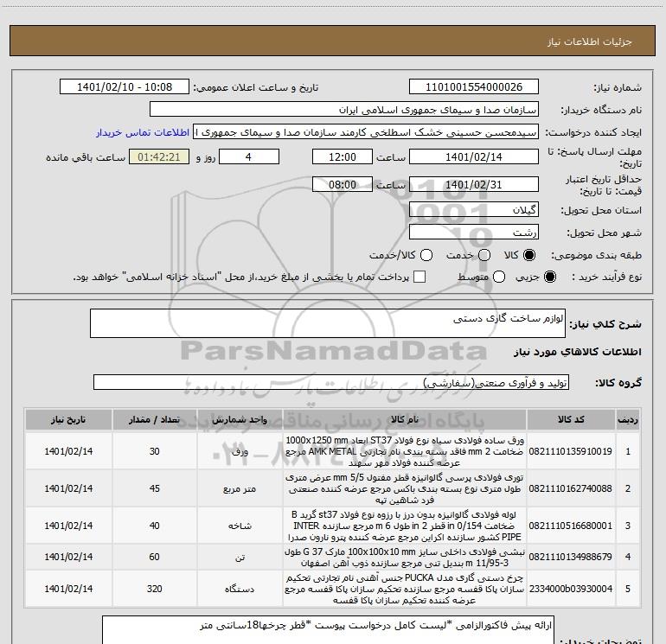Select the متوسط purchase type radio button
The image size is (666, 644).
(x=499, y=277)
